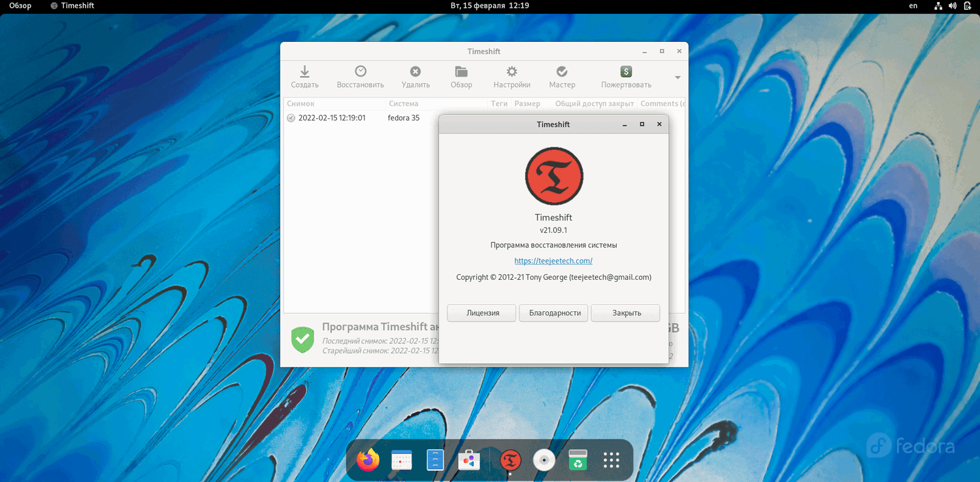Click the Теги column header

[499, 103]
